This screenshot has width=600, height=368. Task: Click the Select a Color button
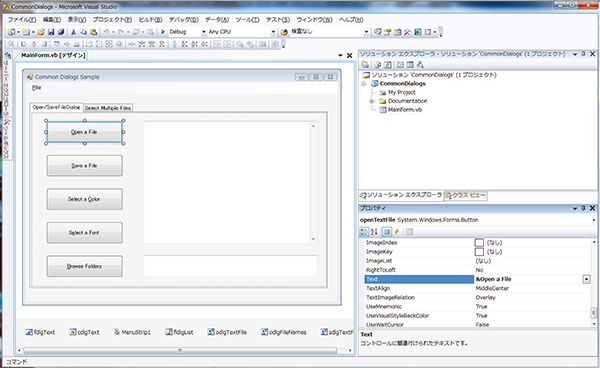[x=85, y=199]
